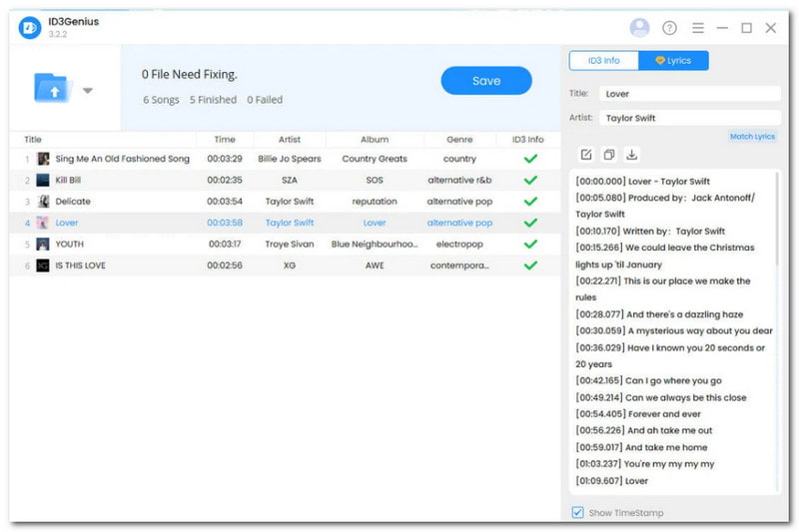This screenshot has height=532, width=799.
Task: Click the time cell 00:02:56
Action: pos(225,266)
